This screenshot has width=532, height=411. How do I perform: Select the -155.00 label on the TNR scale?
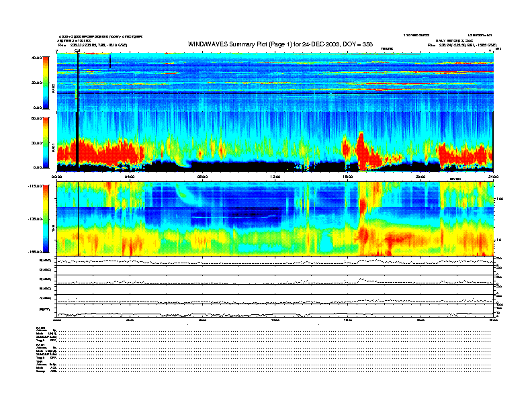[36, 252]
